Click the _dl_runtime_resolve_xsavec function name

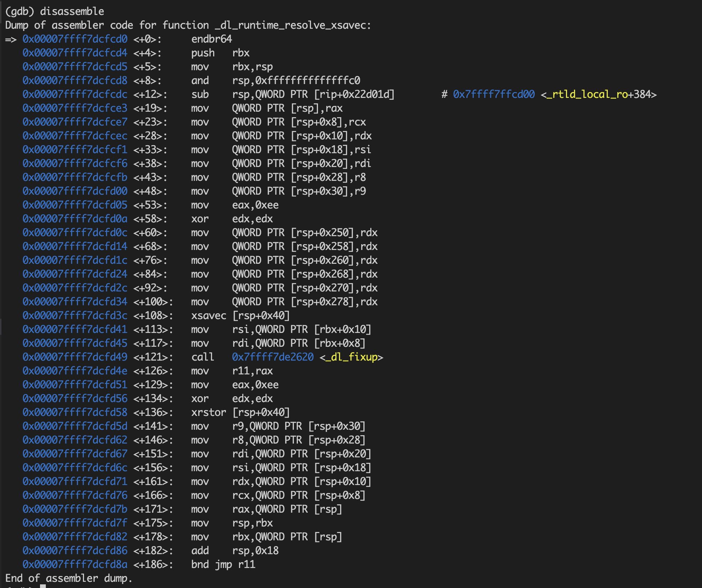290,25
